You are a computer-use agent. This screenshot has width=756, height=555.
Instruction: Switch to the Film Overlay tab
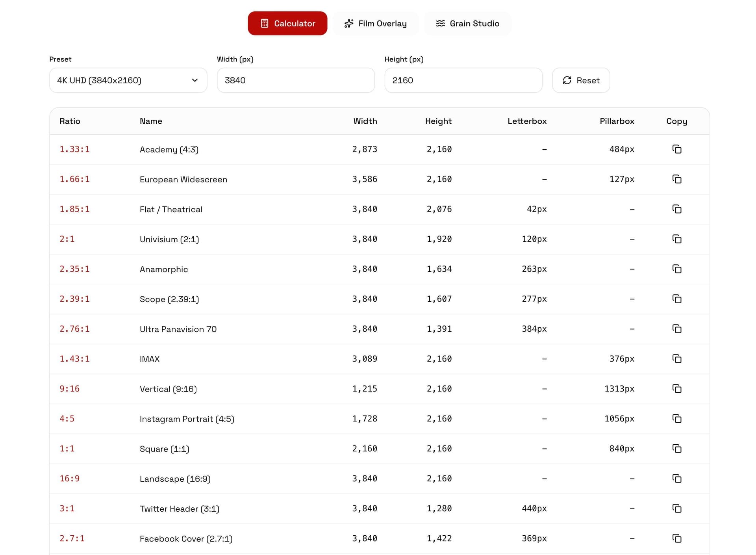pos(375,24)
